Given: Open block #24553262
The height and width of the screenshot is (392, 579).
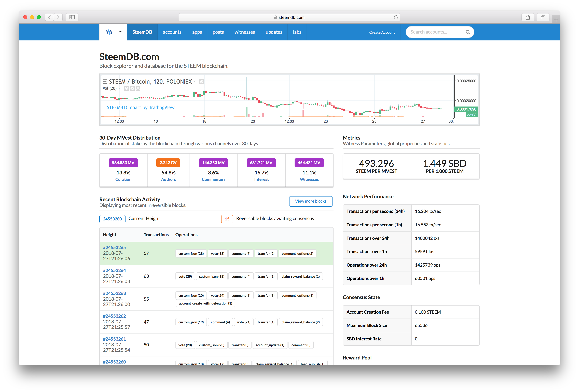Looking at the screenshot, I should pos(114,316).
